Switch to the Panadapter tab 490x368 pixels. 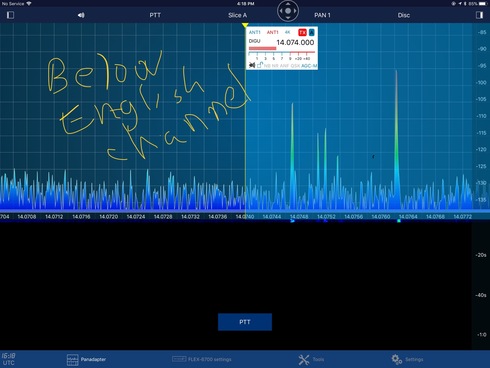(86, 359)
